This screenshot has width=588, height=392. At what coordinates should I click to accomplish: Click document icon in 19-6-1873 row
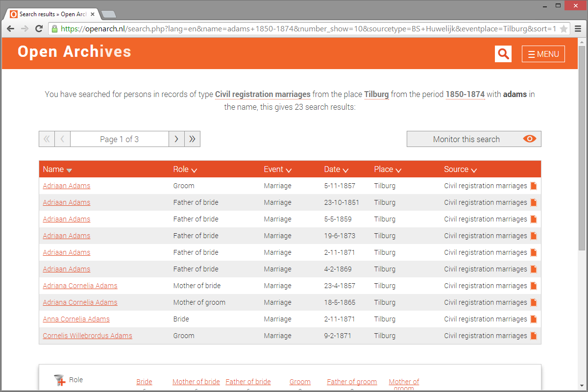coord(534,236)
